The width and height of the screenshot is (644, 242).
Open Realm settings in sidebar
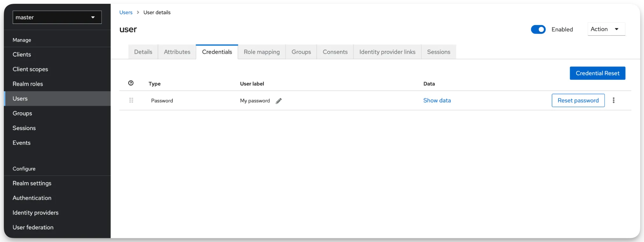pyautogui.click(x=32, y=183)
